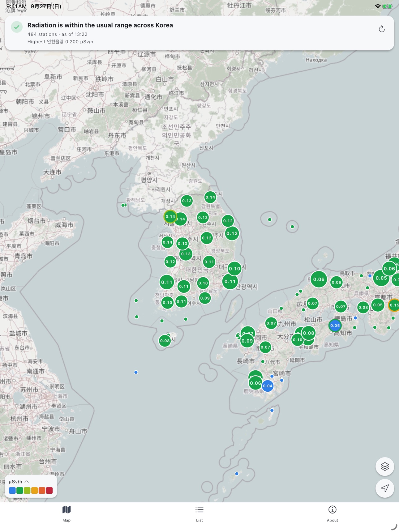This screenshot has width=399, height=532.
Task: Tap the lime green legend swatch
Action: [x=27, y=490]
